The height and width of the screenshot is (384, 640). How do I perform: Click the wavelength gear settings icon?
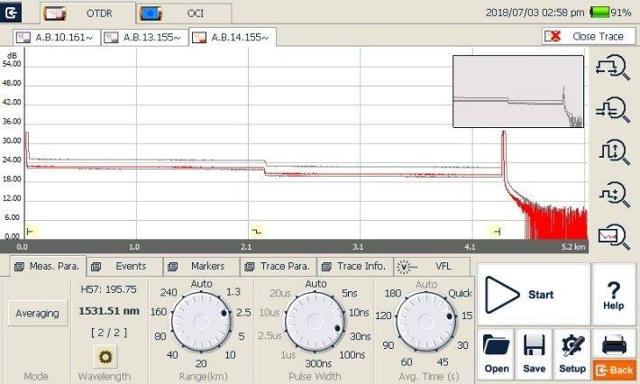pyautogui.click(x=105, y=357)
